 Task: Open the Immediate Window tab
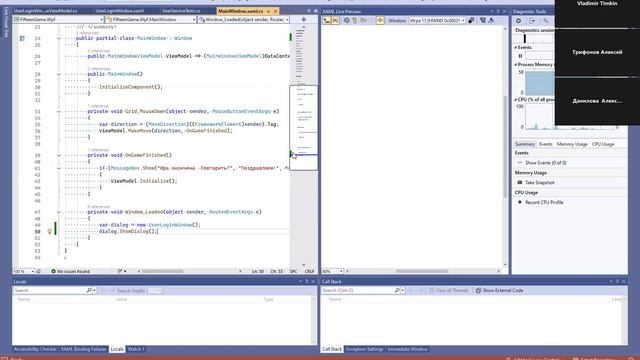407,349
